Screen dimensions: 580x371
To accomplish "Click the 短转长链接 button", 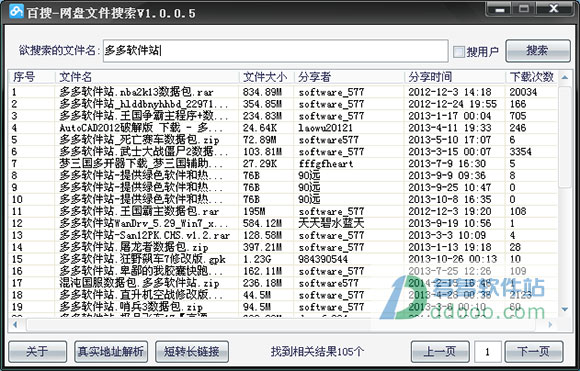I will point(192,351).
